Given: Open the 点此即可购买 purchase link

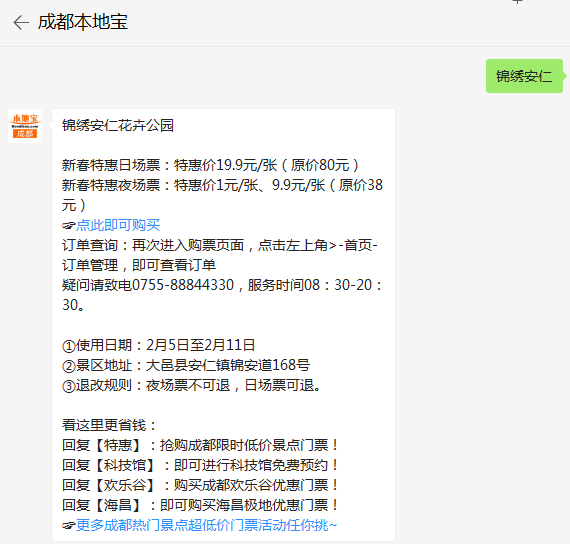Looking at the screenshot, I should point(118,225).
